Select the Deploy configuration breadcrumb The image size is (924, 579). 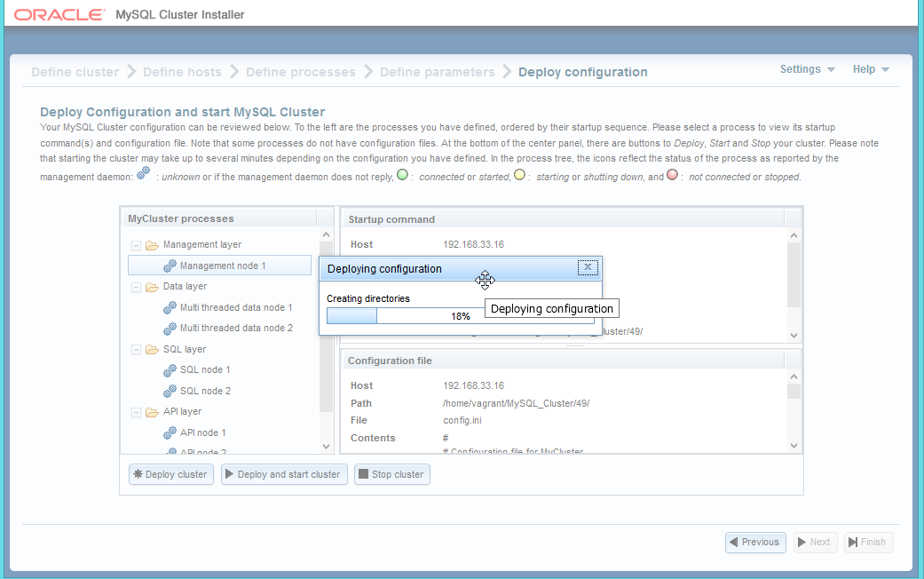(583, 72)
